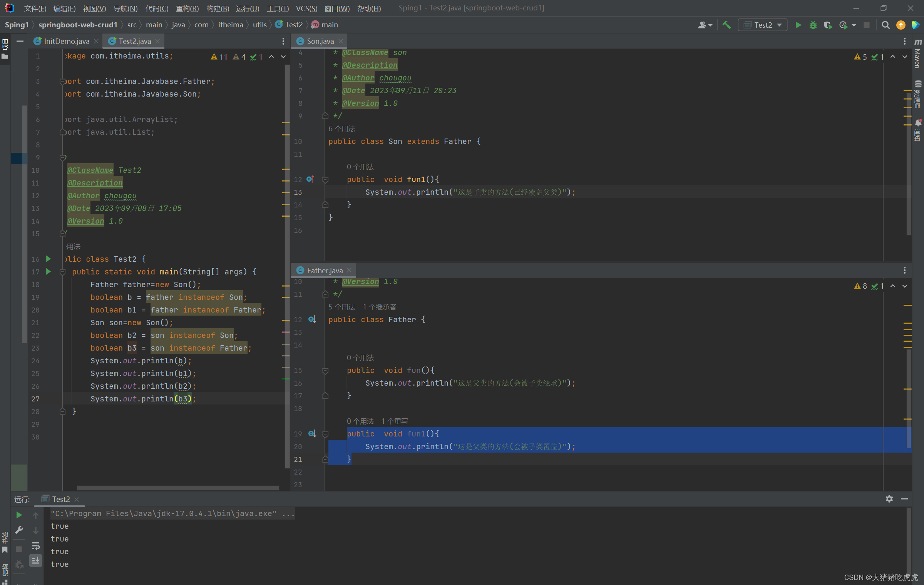The height and width of the screenshot is (585, 924).
Task: Collapse fun fold marker in Father.java line 15
Action: (x=325, y=370)
